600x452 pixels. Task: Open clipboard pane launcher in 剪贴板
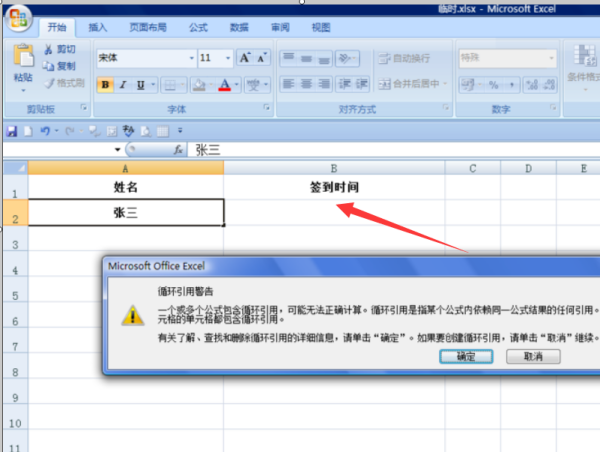tap(83, 108)
